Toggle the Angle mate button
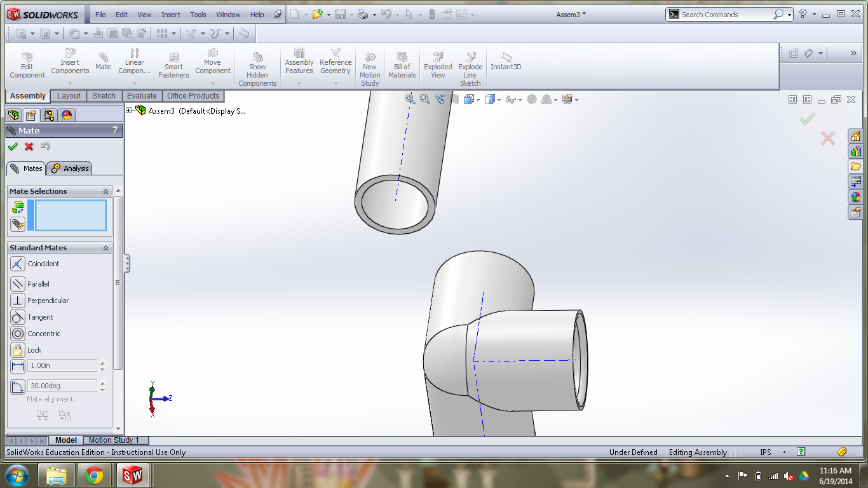Viewport: 868px width, 488px height. tap(18, 386)
